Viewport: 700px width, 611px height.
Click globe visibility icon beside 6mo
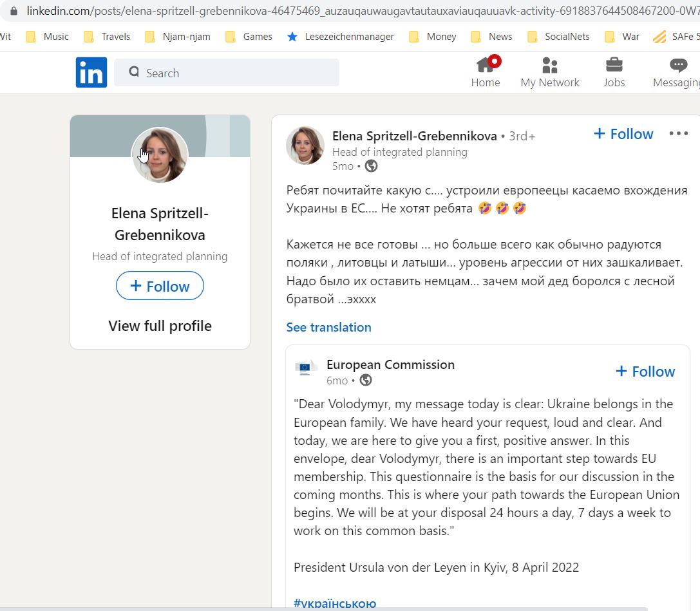pyautogui.click(x=366, y=381)
